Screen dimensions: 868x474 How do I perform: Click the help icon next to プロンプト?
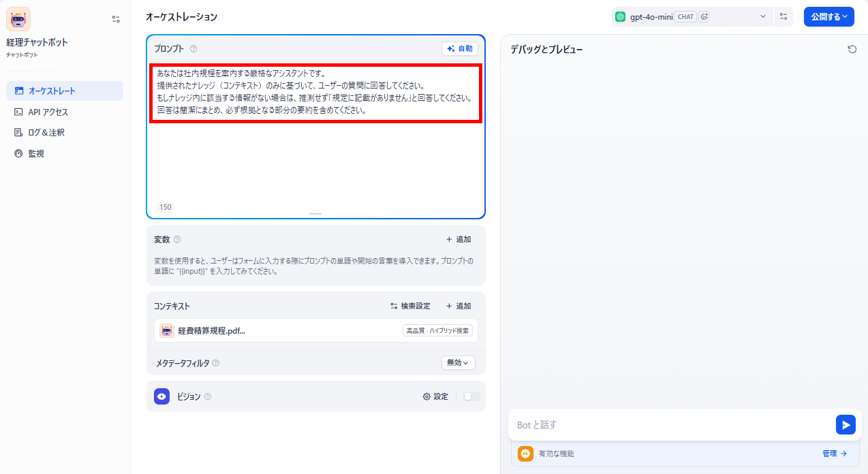point(193,48)
